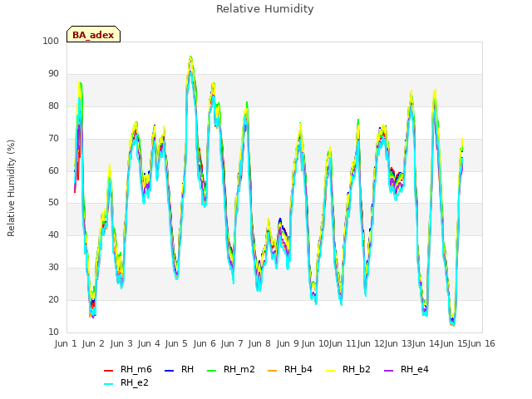Click the Jun 3 x-axis label
The height and width of the screenshot is (399, 532).
click(x=121, y=343)
